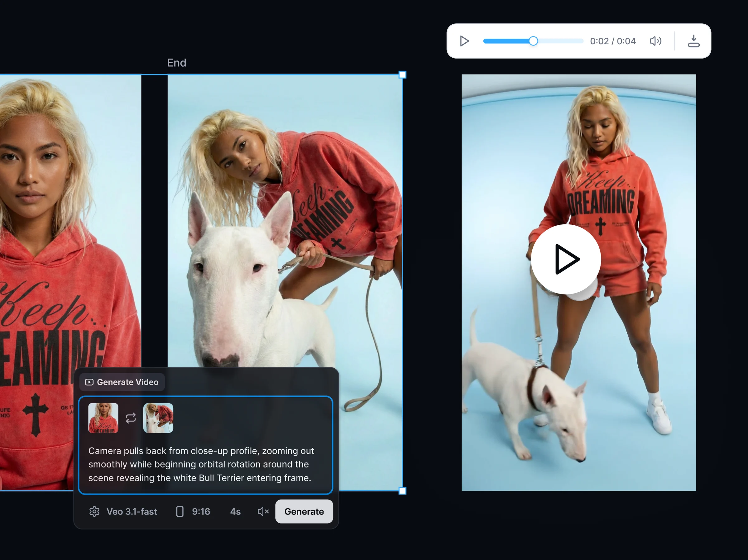The image size is (748, 560).
Task: Click the large play button on video
Action: click(x=566, y=259)
